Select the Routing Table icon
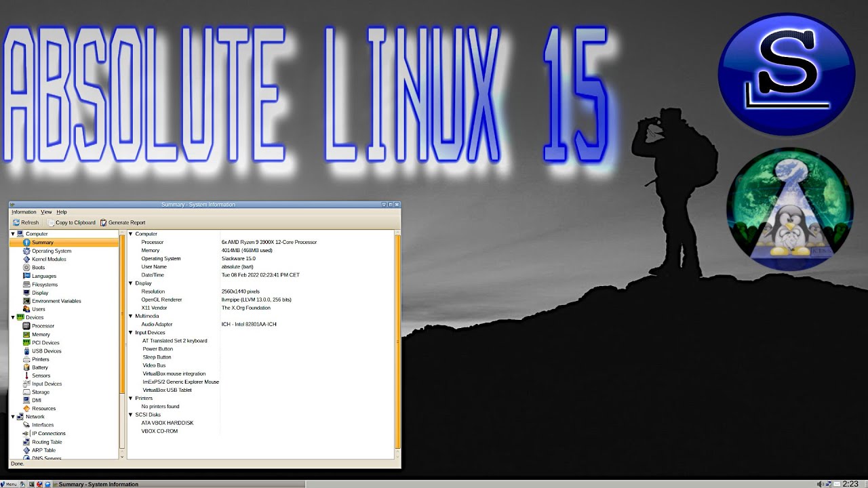The image size is (868, 488). click(26, 442)
